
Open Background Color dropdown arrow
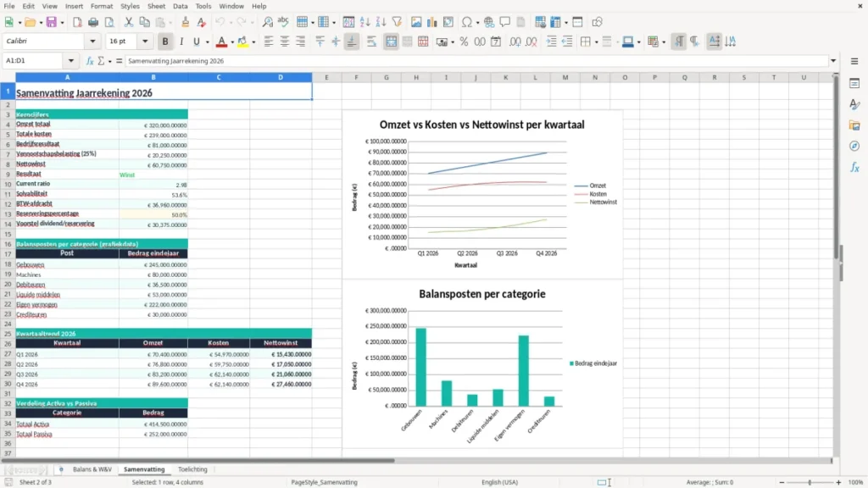pyautogui.click(x=253, y=42)
